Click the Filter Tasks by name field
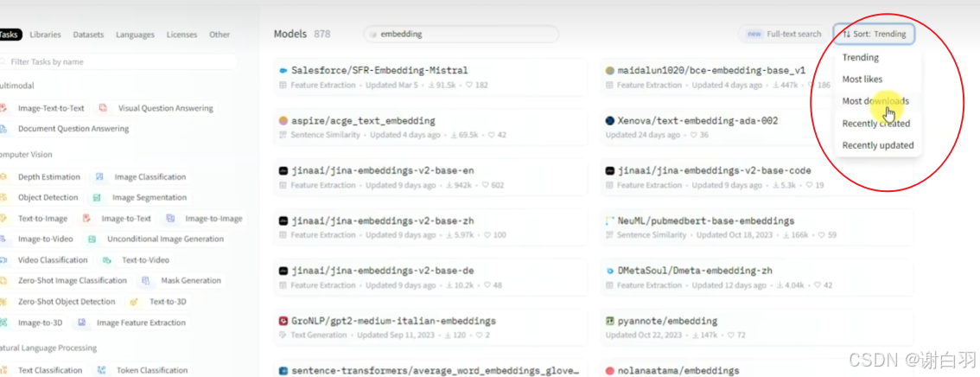The image size is (980, 377). (118, 62)
